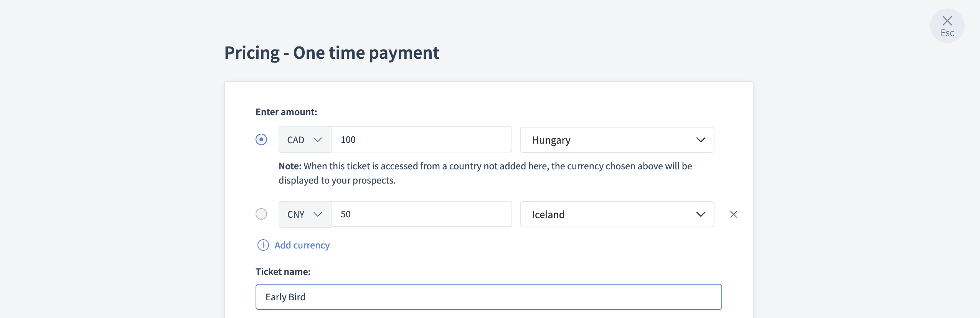Open the CAD currency dropdown
The width and height of the screenshot is (980, 318).
tap(305, 140)
